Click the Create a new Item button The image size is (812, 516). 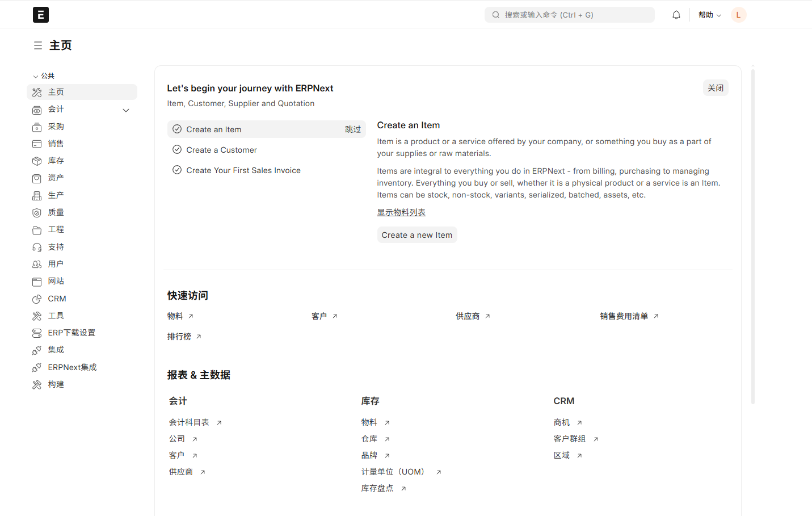[417, 235]
